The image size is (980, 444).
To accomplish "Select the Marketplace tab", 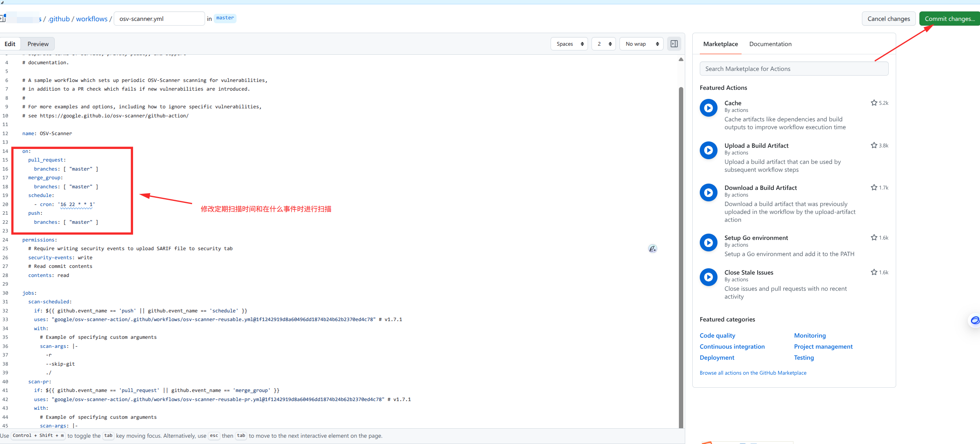I will (720, 44).
